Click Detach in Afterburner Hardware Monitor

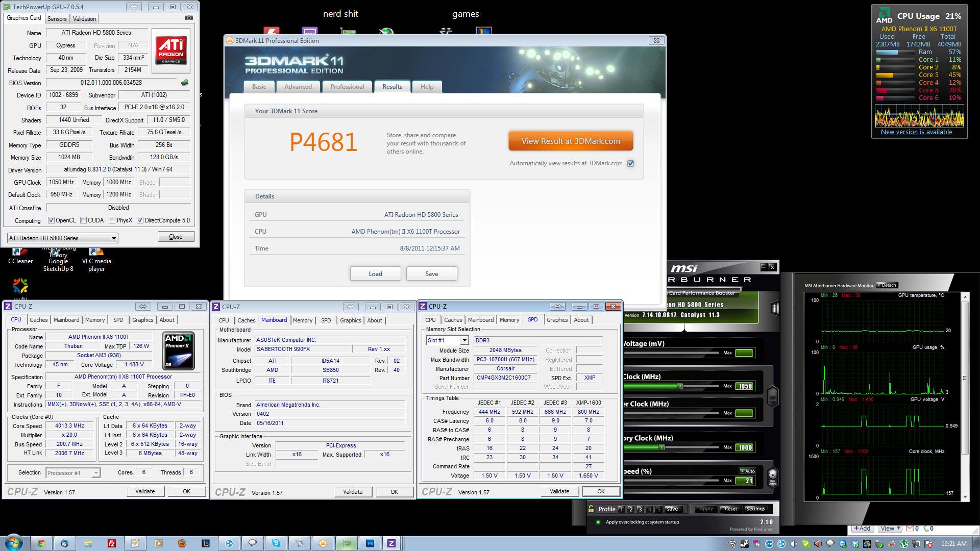click(x=887, y=285)
